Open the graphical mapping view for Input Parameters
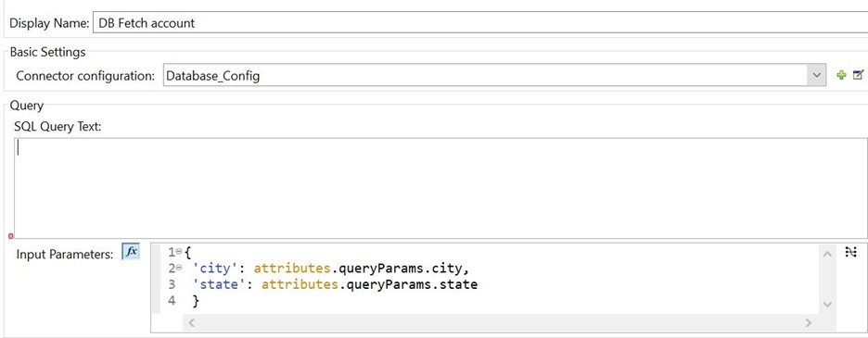This screenshot has width=868, height=338. (x=850, y=252)
